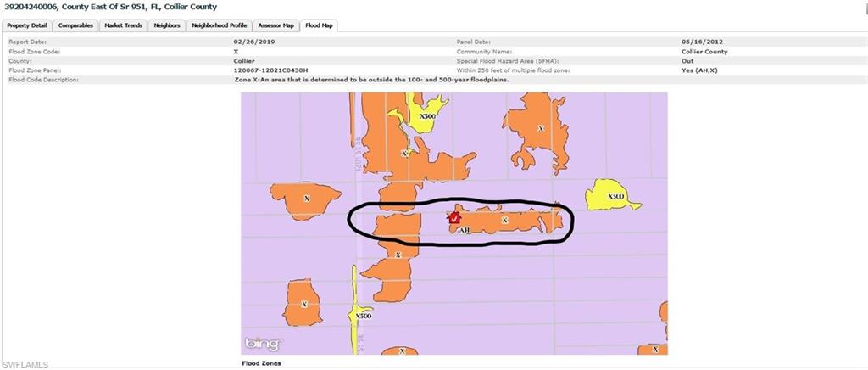Select the Flood Map tab
Screen dimensions: 868x370
[x=320, y=25]
